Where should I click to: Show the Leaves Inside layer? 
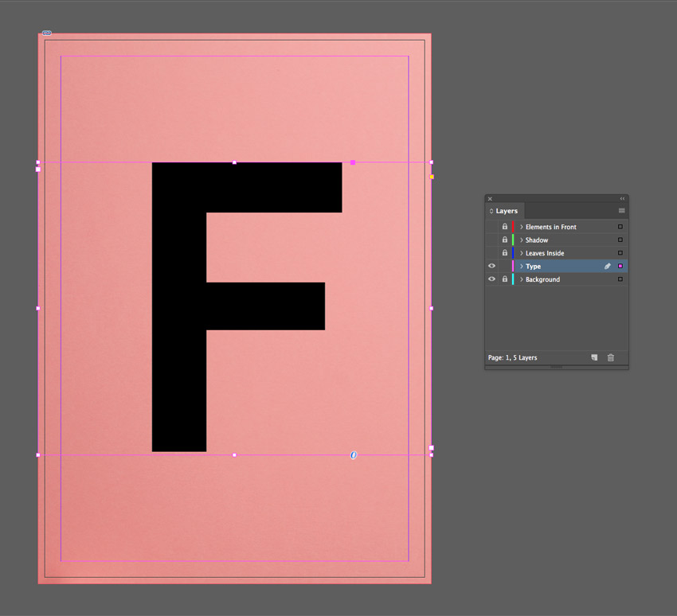[491, 253]
